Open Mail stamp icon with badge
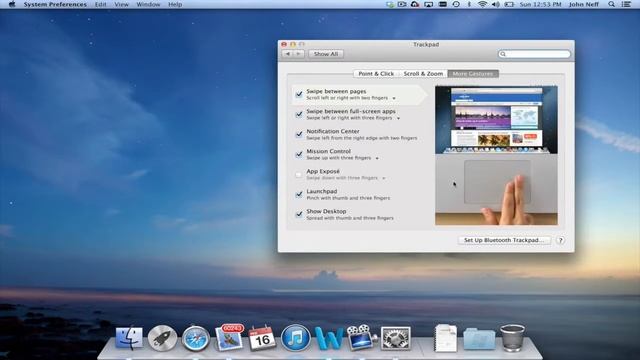Screen dimensions: 640x360 [x=229, y=337]
